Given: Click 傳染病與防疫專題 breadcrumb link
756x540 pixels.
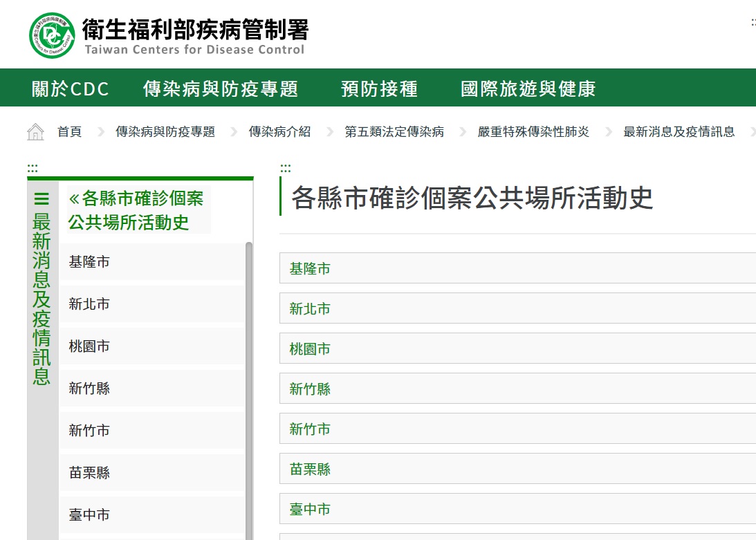Looking at the screenshot, I should pyautogui.click(x=165, y=131).
